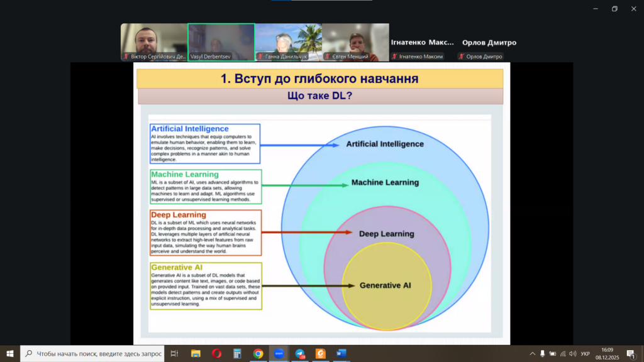
Task: Open Calculator app in taskbar
Action: [x=237, y=353]
